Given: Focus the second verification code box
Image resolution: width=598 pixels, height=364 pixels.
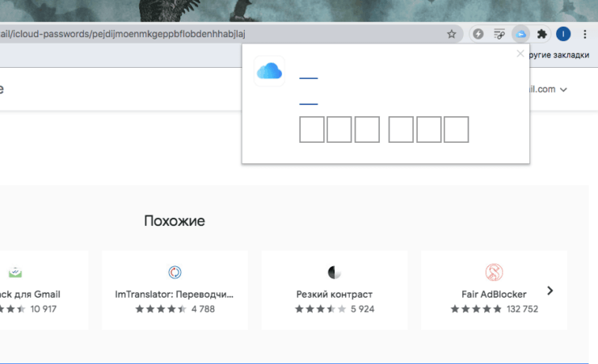Looking at the screenshot, I should tap(339, 129).
